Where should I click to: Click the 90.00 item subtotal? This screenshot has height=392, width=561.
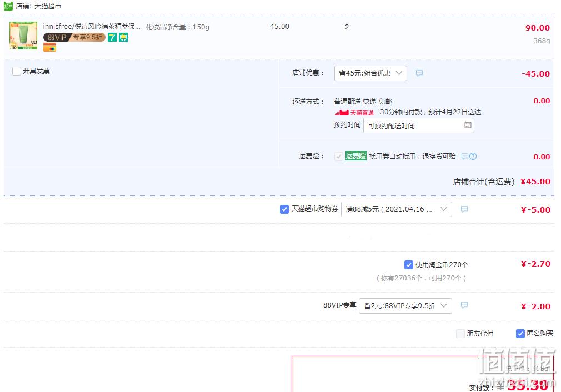pos(537,28)
